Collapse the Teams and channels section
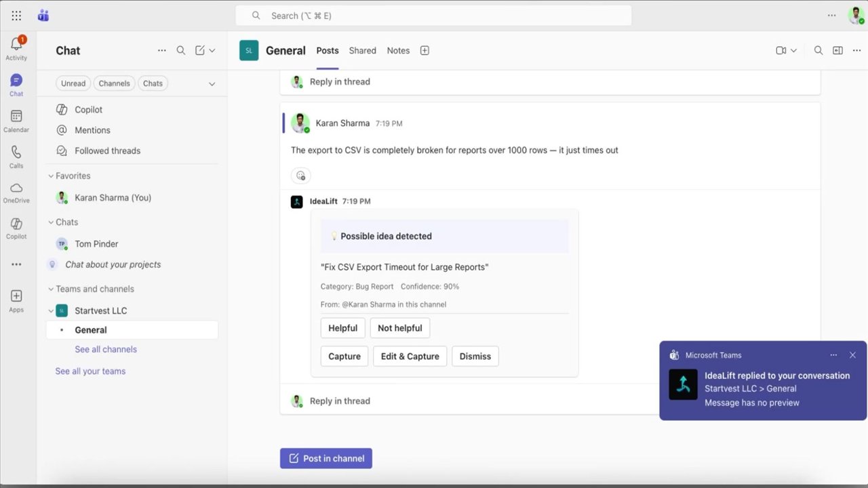 (x=51, y=289)
